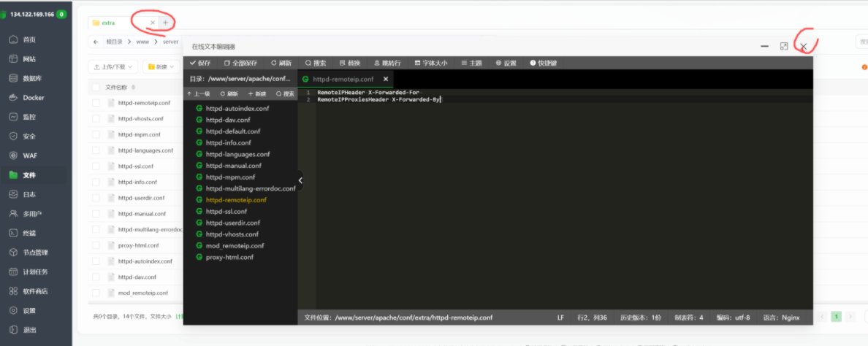The image size is (868, 346).
Task: Click the green notification badge beside IP
Action: 61,15
